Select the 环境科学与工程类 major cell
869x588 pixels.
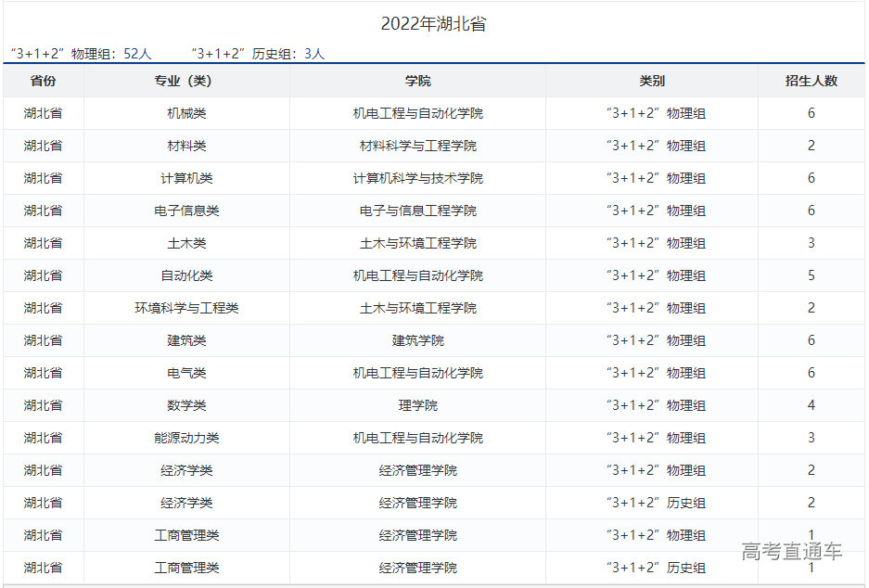(186, 308)
